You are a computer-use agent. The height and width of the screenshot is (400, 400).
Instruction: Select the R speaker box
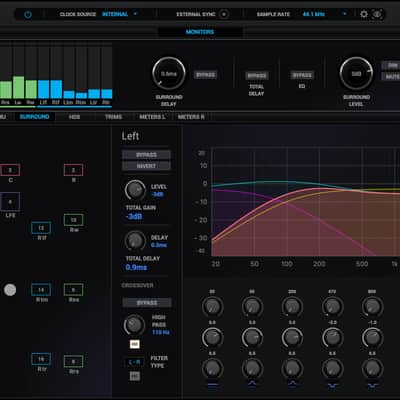click(x=73, y=170)
